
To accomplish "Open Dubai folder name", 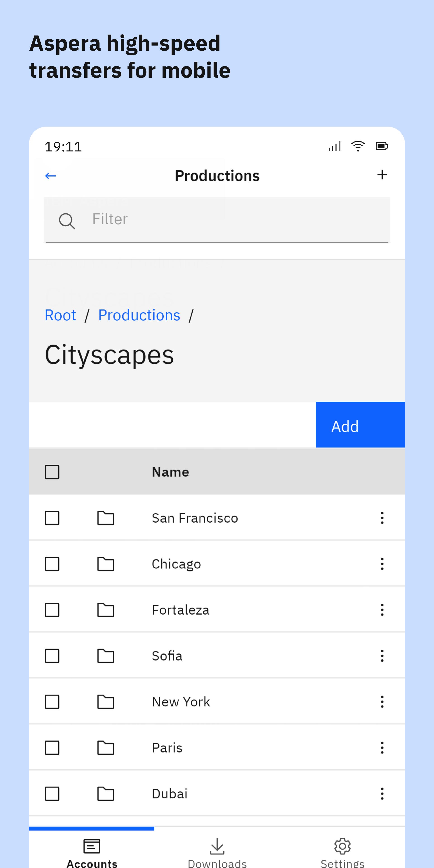I will tap(170, 794).
